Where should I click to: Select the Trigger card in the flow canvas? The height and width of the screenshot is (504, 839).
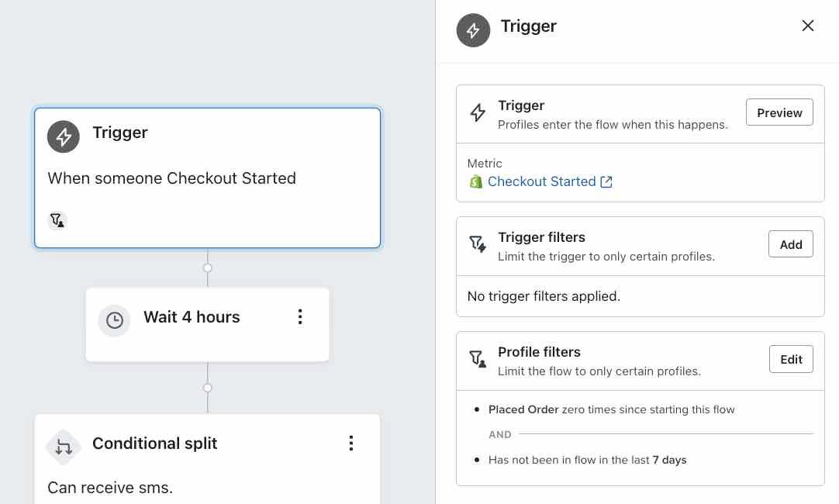(207, 178)
